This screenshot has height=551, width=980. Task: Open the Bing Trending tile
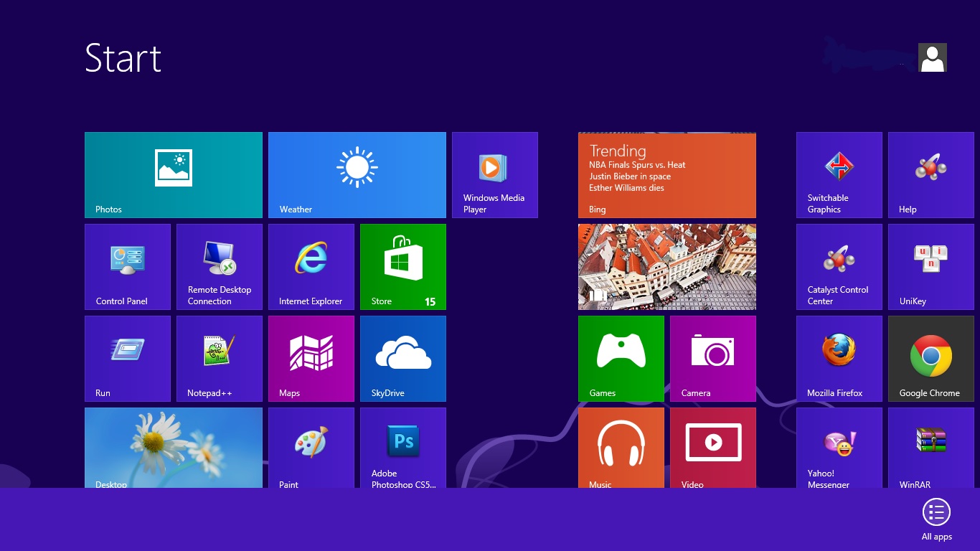666,174
